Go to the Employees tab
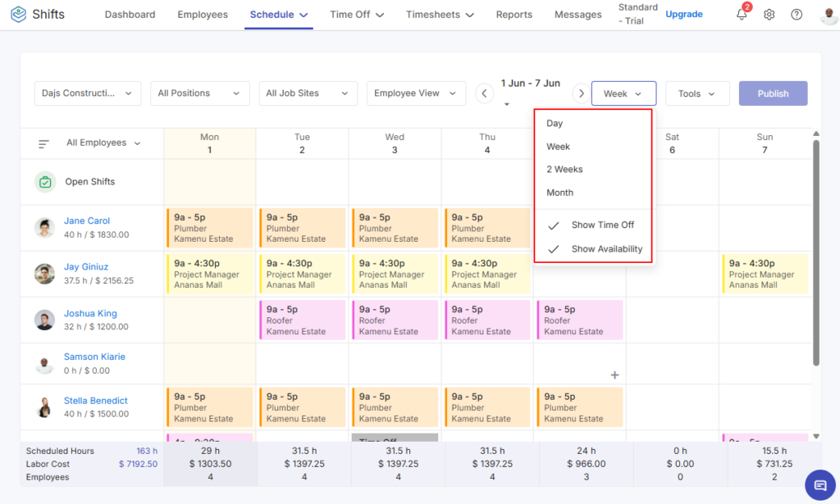 [x=203, y=15]
